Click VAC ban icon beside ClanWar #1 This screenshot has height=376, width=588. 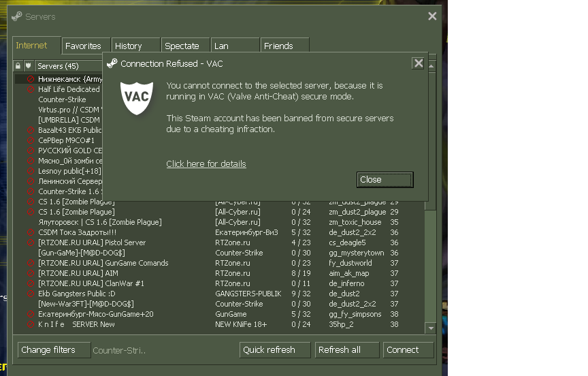pyautogui.click(x=31, y=283)
